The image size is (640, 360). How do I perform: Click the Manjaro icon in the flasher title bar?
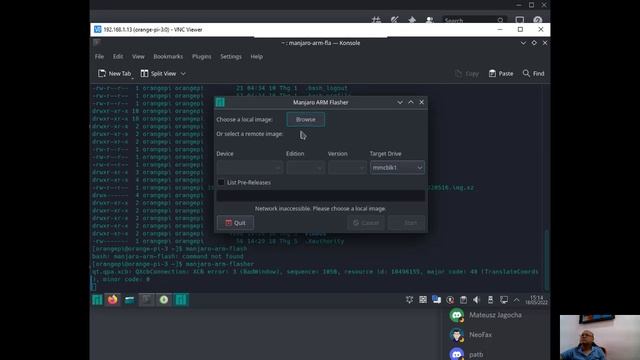click(x=220, y=102)
